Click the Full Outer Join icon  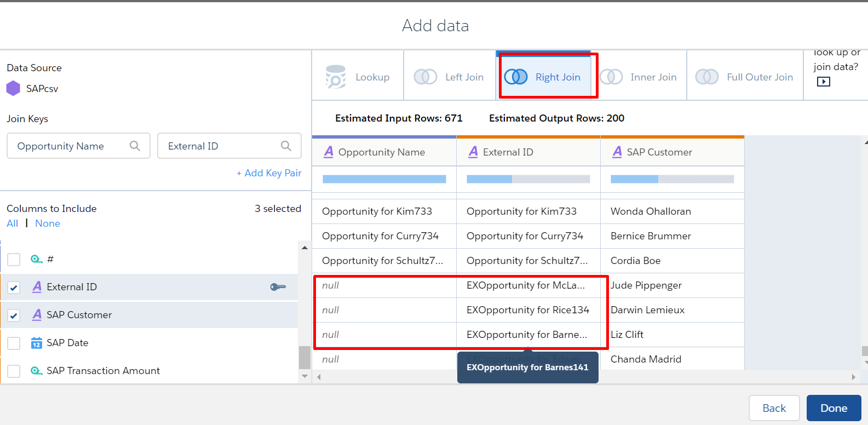(707, 77)
